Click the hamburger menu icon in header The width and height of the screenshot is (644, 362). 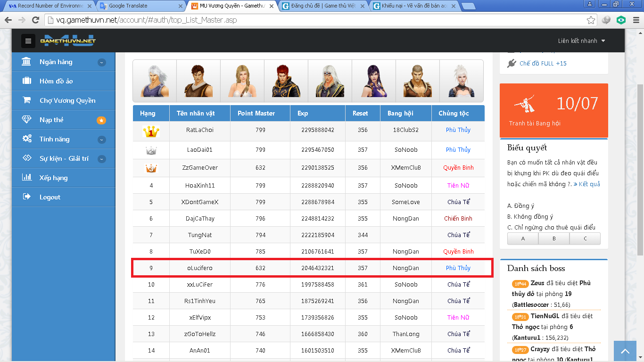(28, 41)
